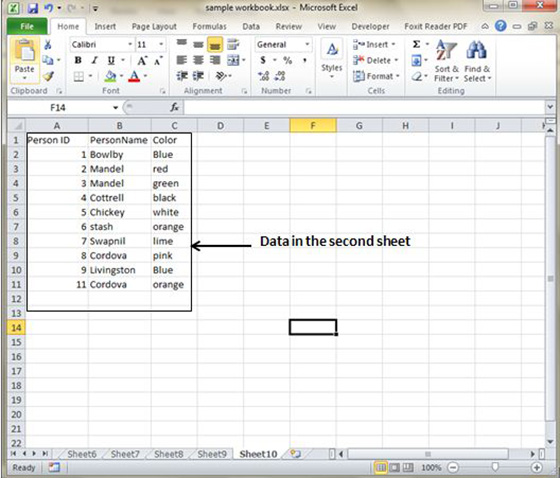
Task: Click the Insert Function fx icon
Action: coord(174,107)
